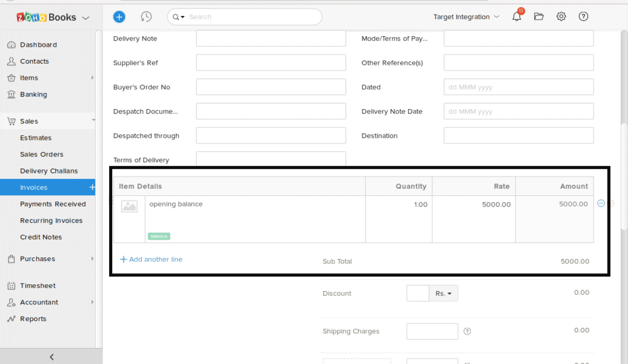Click the Shipping Charges help icon
Screen dimensions: 628x364
[x=467, y=331]
